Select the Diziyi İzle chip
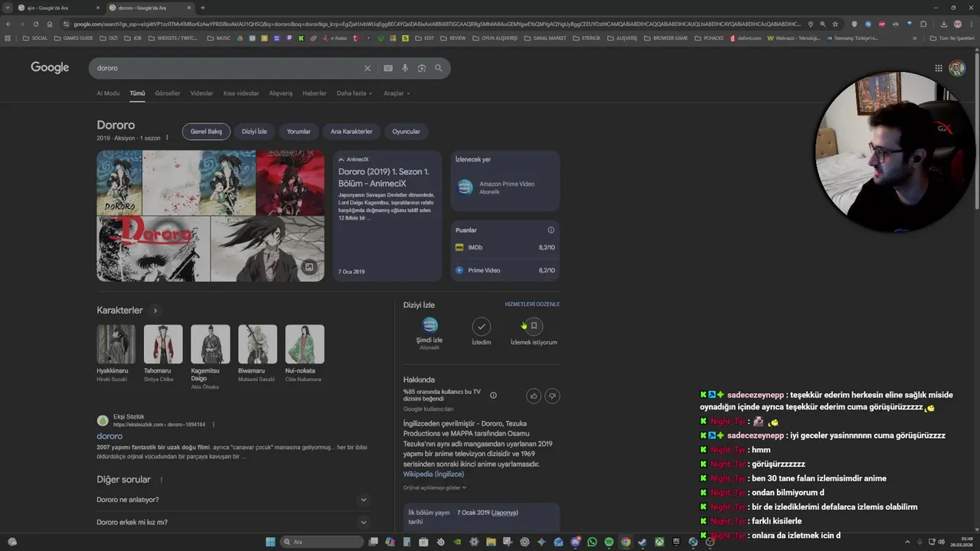The width and height of the screenshot is (980, 551). coord(254,132)
